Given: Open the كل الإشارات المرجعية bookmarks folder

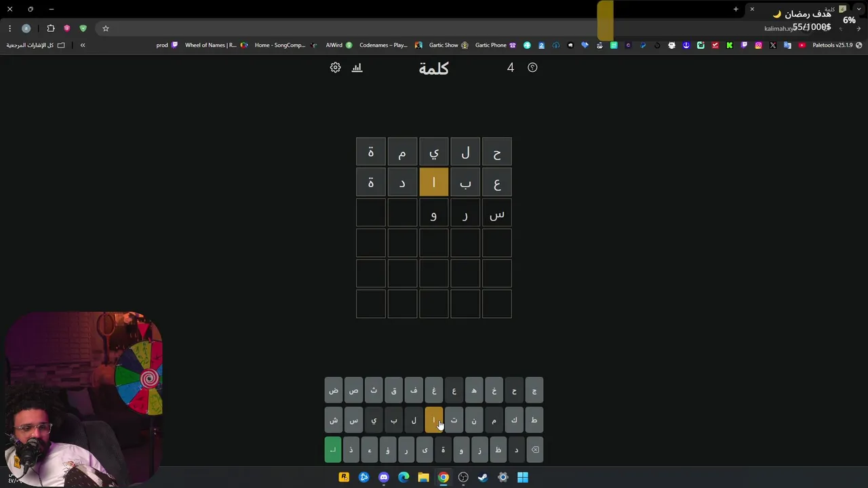Looking at the screenshot, I should pos(36,45).
